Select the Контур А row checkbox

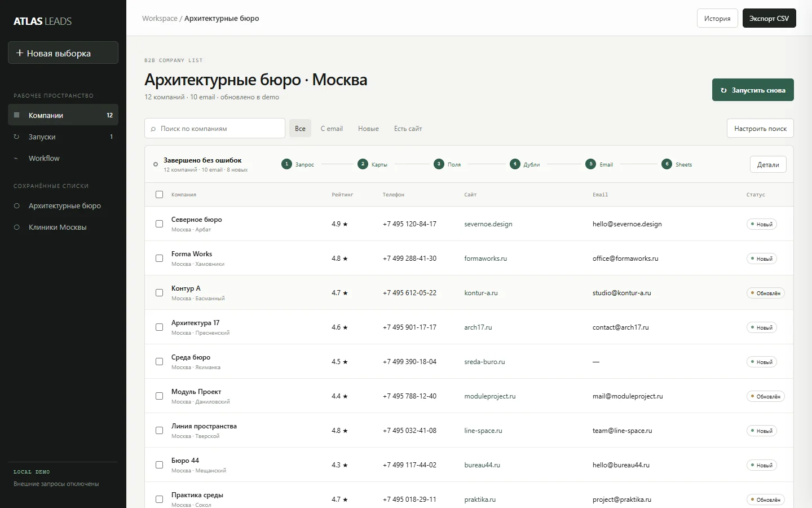[x=159, y=293]
